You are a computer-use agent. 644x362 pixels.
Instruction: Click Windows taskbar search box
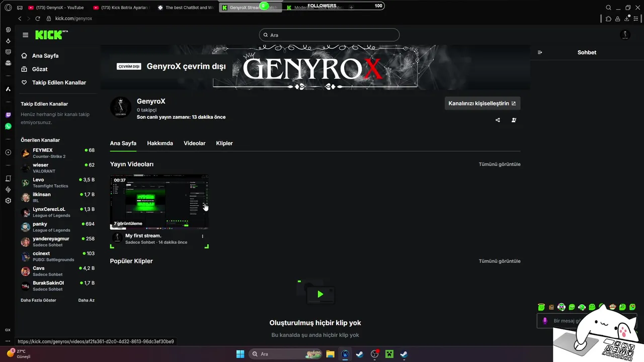(286, 354)
